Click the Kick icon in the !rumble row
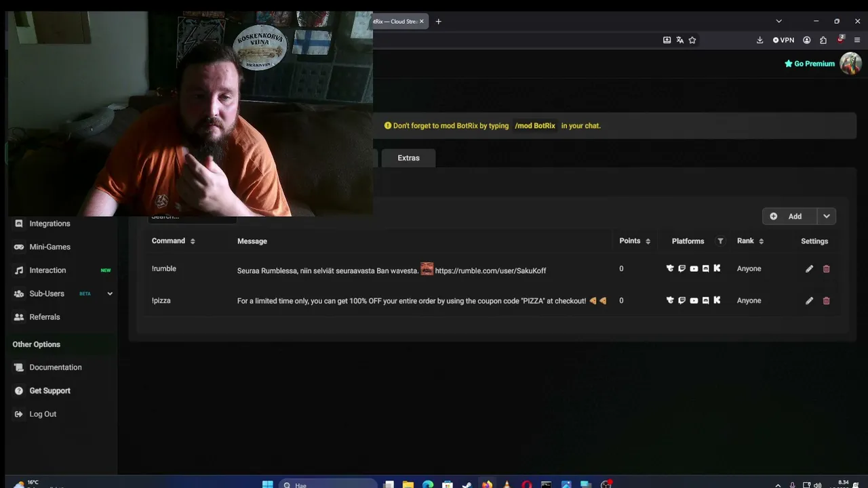Screen dimensions: 868x488 point(717,268)
